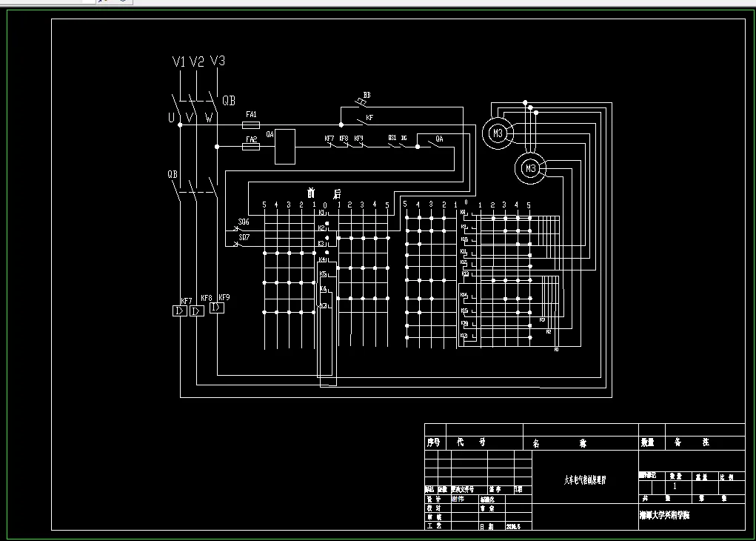The width and height of the screenshot is (756, 541).
Task: Pick the BS1 contact label
Action: (x=392, y=138)
